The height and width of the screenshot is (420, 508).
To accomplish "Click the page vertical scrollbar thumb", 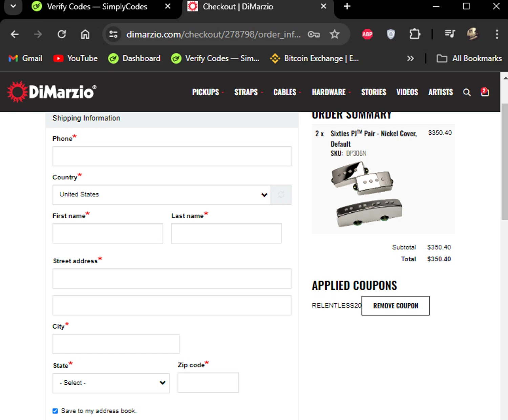I will [x=505, y=162].
